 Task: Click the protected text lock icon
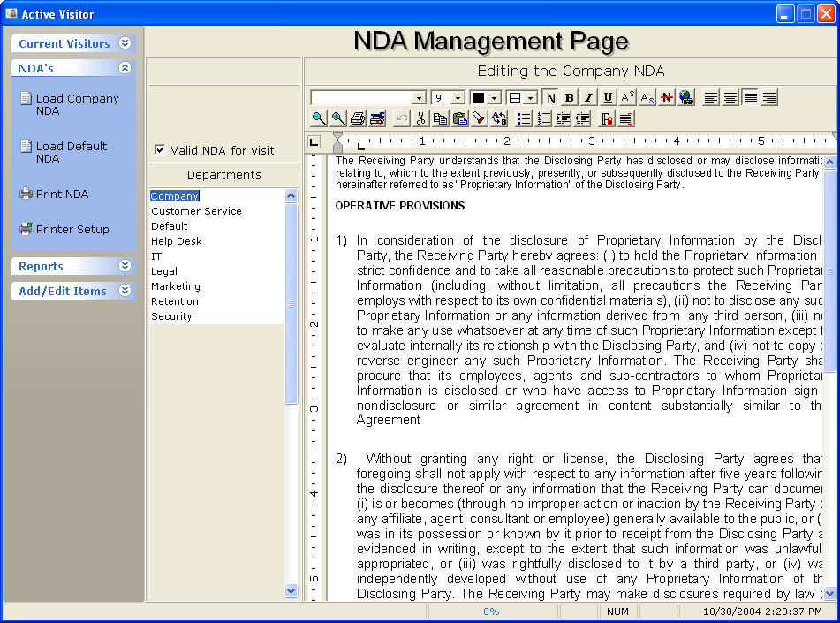[607, 118]
